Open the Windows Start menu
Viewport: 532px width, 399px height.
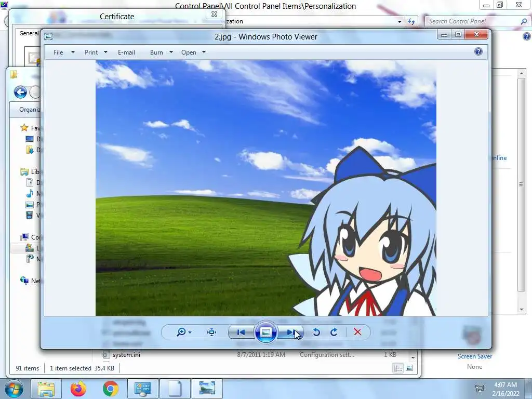[x=14, y=389]
